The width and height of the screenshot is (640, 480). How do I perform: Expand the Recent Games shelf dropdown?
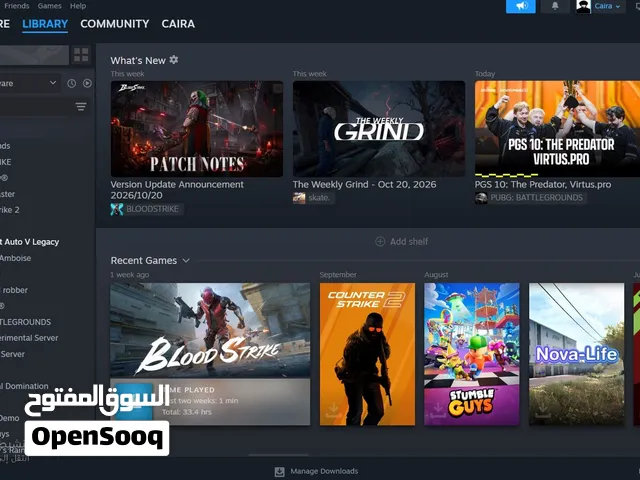[186, 260]
